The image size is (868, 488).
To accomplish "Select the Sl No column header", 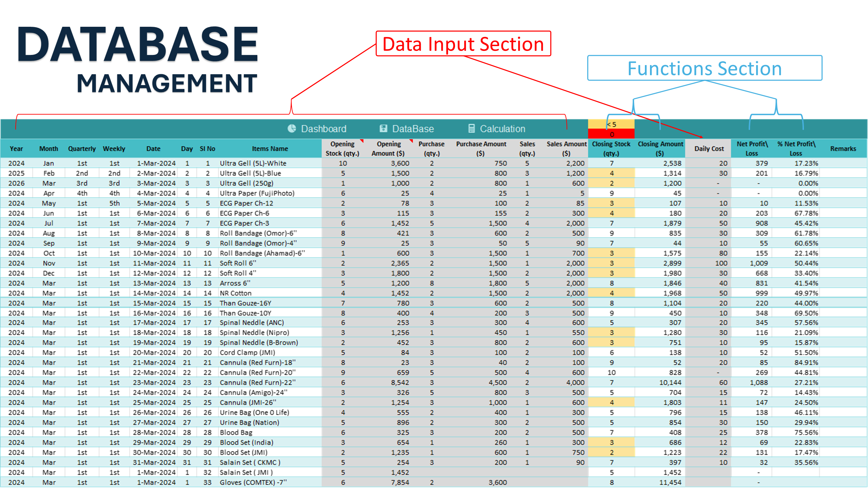I will 208,148.
